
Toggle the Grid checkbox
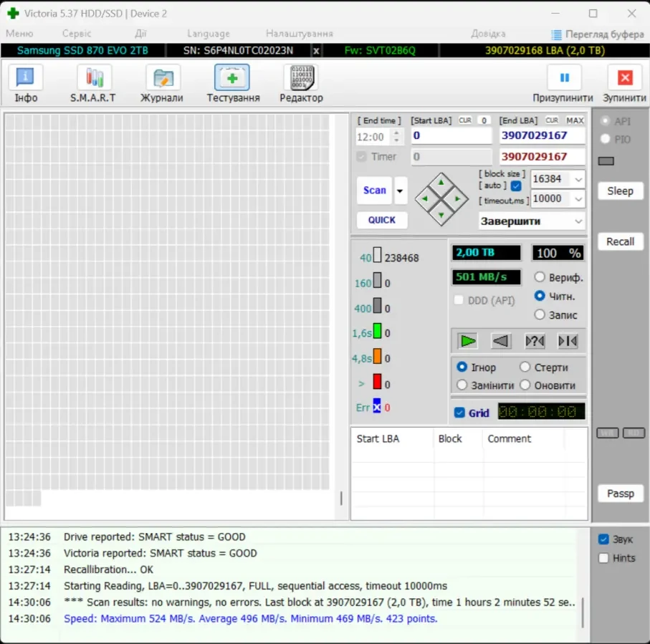click(x=459, y=413)
